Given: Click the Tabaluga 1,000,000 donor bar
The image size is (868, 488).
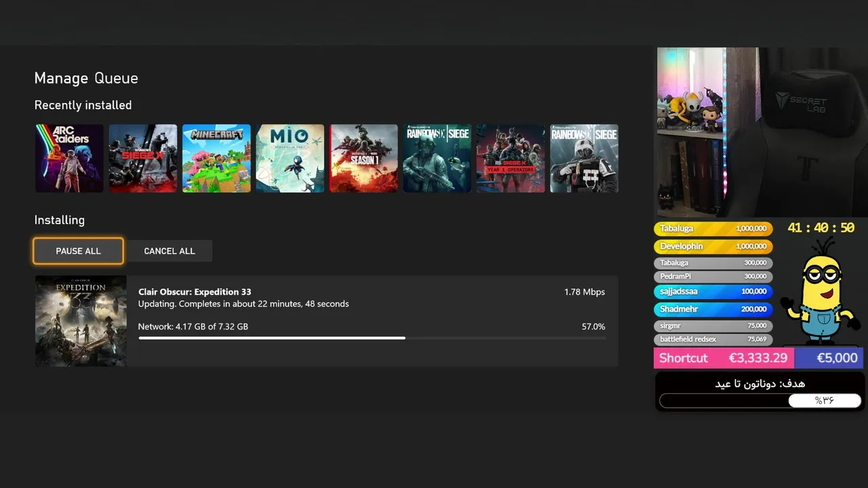Looking at the screenshot, I should coord(713,229).
